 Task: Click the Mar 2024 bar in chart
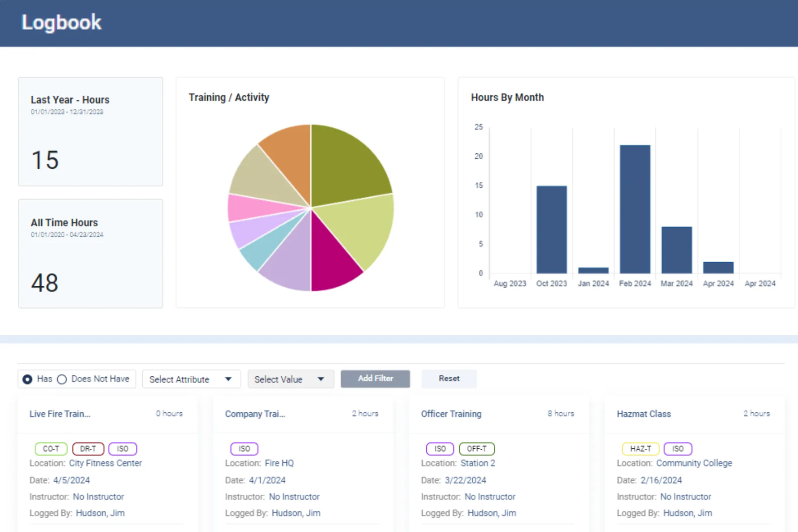(x=677, y=250)
